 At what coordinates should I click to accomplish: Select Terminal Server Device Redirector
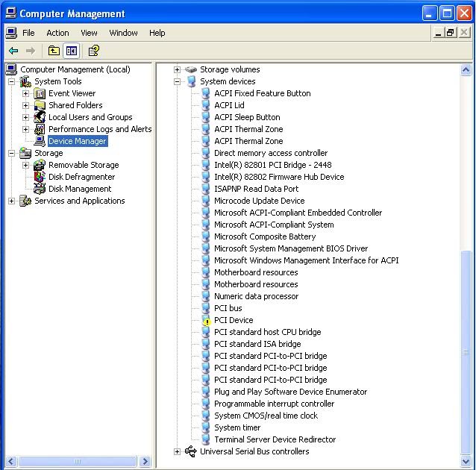click(275, 439)
